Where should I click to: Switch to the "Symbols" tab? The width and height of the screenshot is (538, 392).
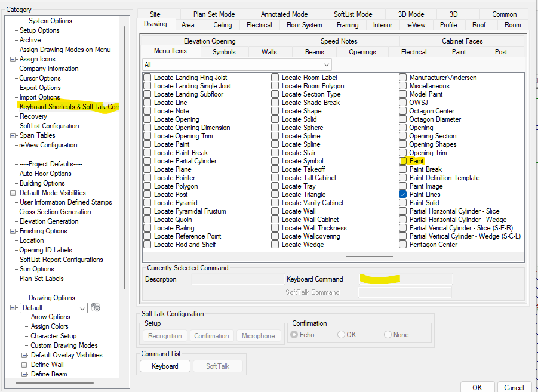pyautogui.click(x=224, y=52)
